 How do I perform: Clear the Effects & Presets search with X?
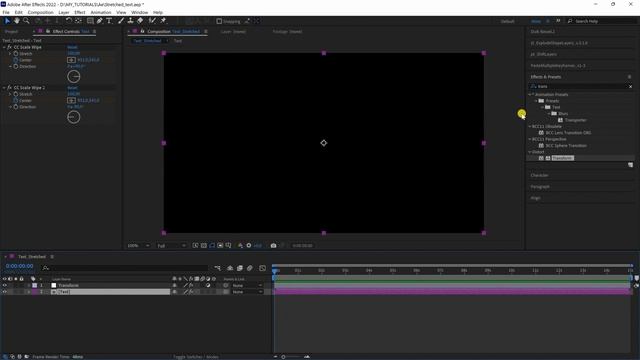pos(630,87)
